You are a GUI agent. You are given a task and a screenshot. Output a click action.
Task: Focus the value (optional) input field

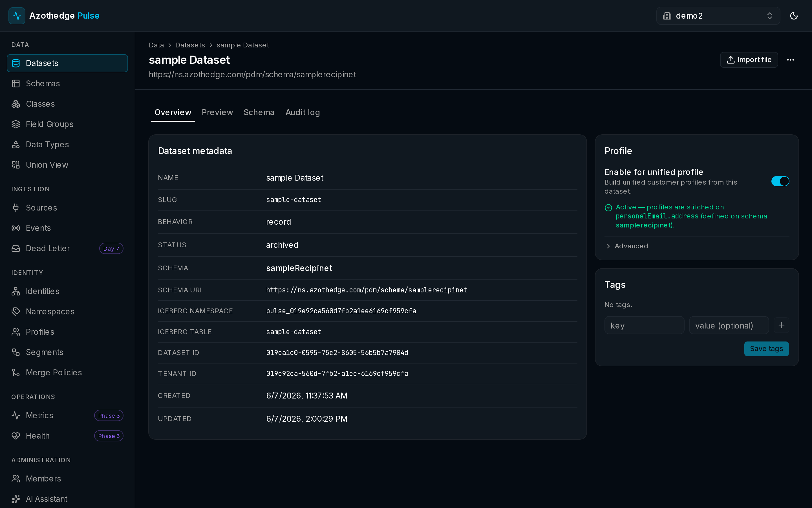(x=729, y=325)
